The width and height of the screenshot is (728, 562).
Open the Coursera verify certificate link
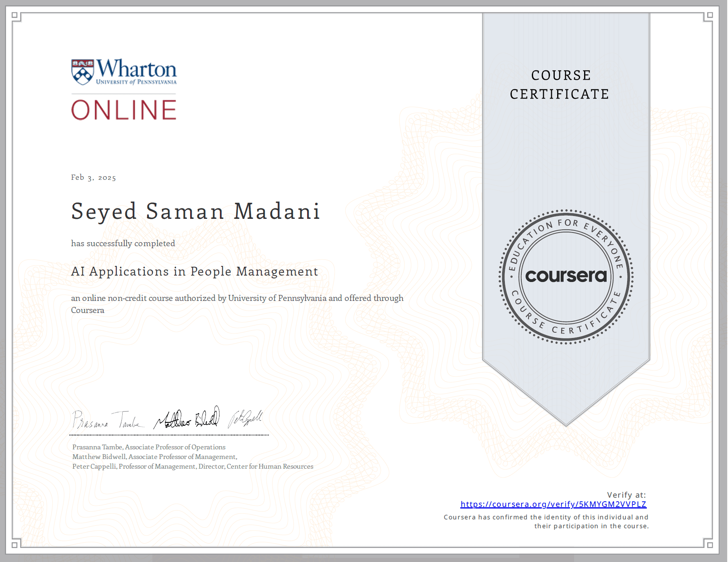[x=553, y=504]
